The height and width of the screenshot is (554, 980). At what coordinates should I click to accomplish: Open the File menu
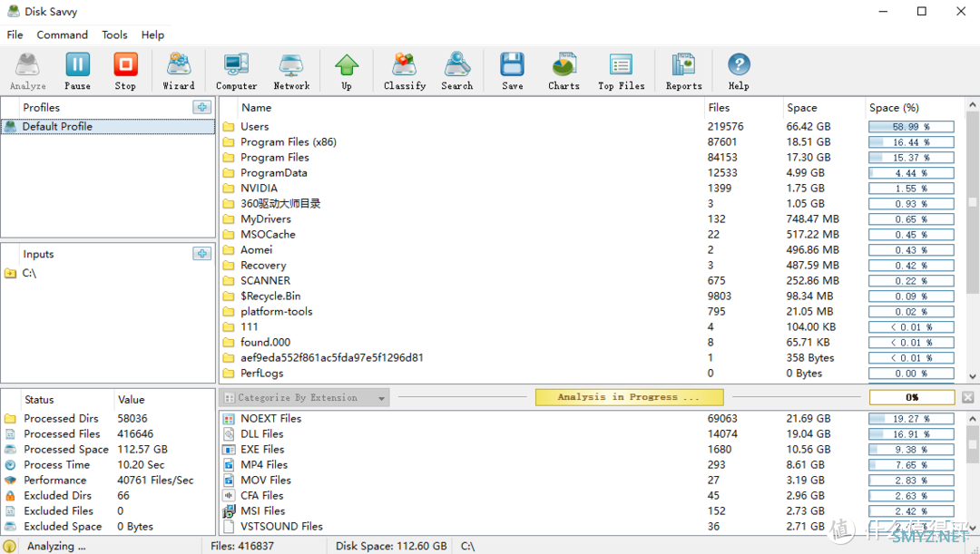point(15,35)
